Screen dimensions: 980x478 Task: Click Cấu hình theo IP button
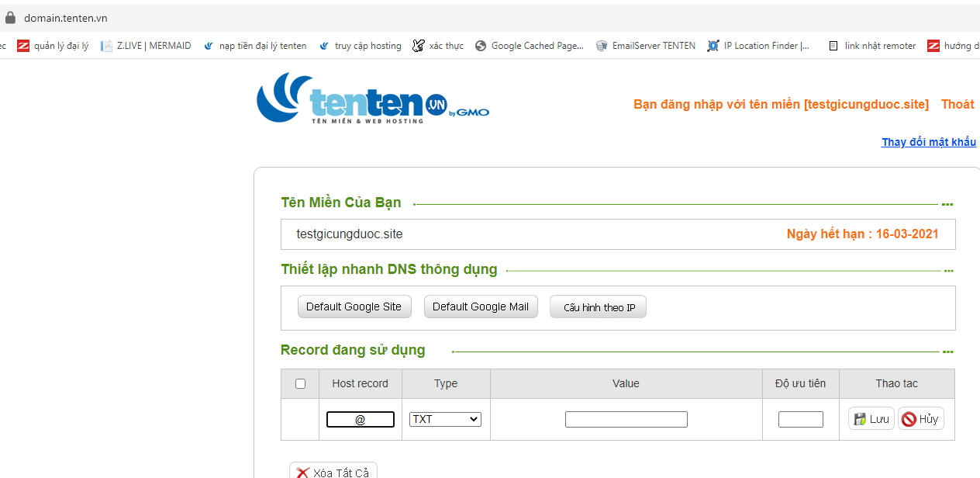(x=599, y=307)
